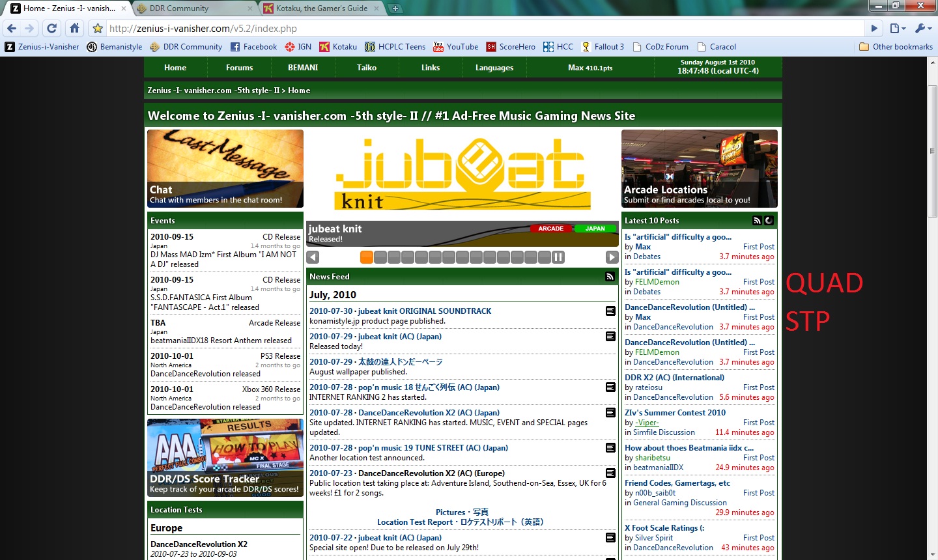Image resolution: width=938 pixels, height=560 pixels.
Task: Open the Chat room banner
Action: 225,169
